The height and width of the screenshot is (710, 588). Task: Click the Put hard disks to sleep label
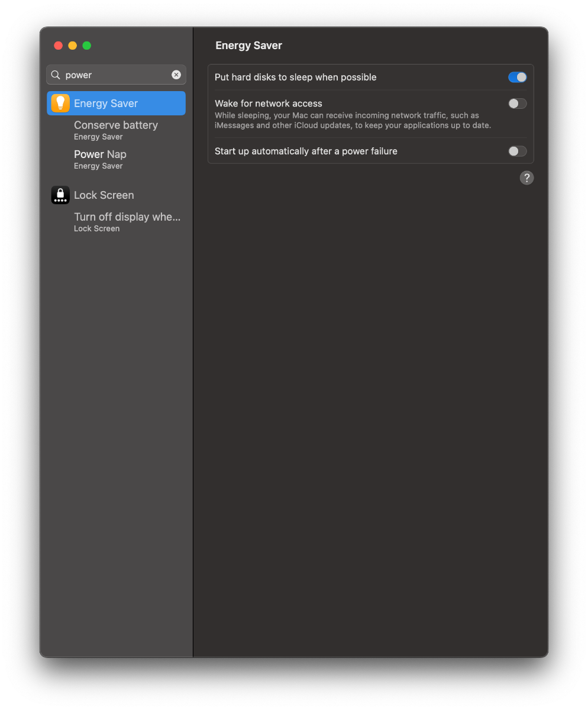point(296,77)
